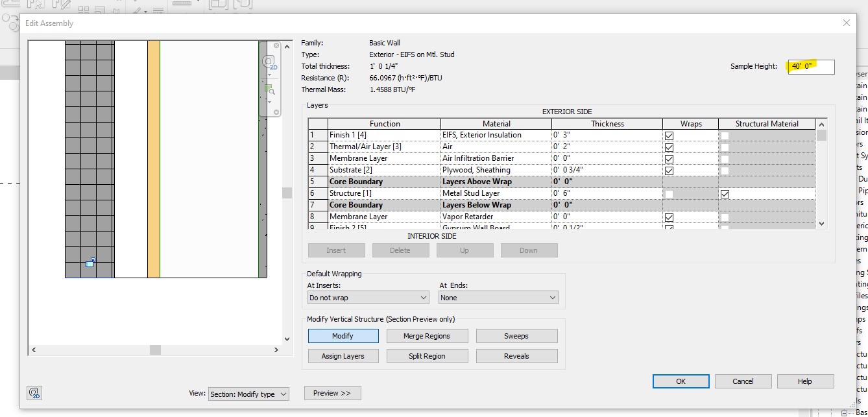Click the Modify button
This screenshot has height=417, width=868.
[343, 336]
